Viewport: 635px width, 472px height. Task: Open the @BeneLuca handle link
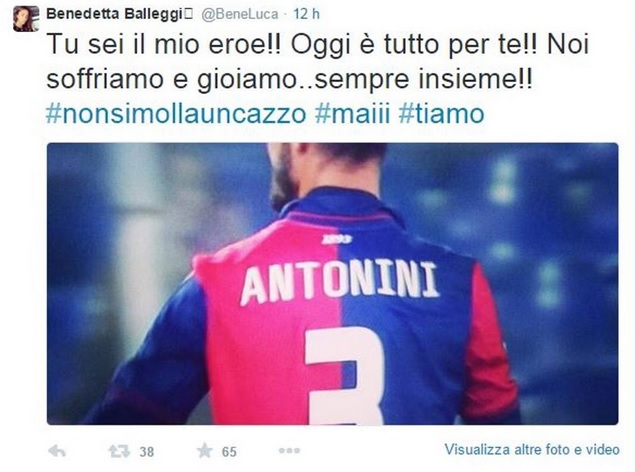coord(240,14)
